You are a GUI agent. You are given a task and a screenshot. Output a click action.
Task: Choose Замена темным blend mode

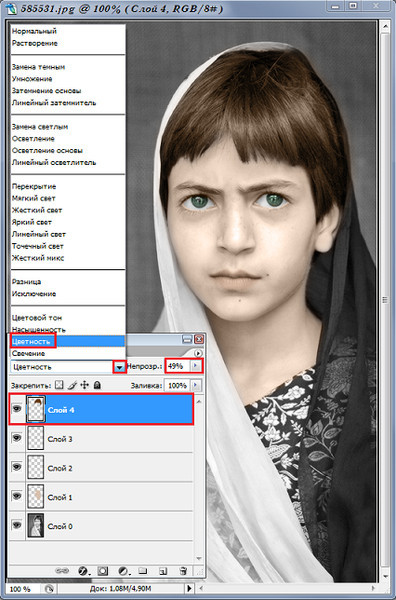[38, 67]
